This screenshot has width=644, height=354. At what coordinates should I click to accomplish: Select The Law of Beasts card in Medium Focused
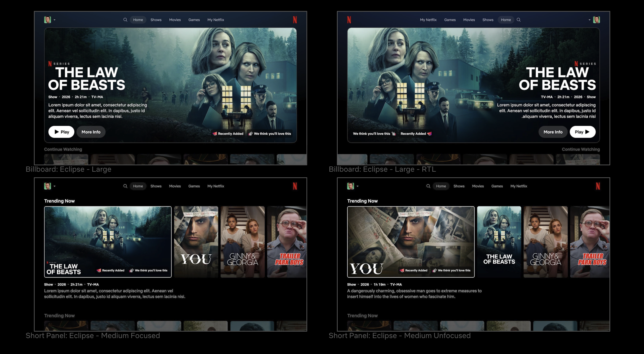tap(108, 242)
